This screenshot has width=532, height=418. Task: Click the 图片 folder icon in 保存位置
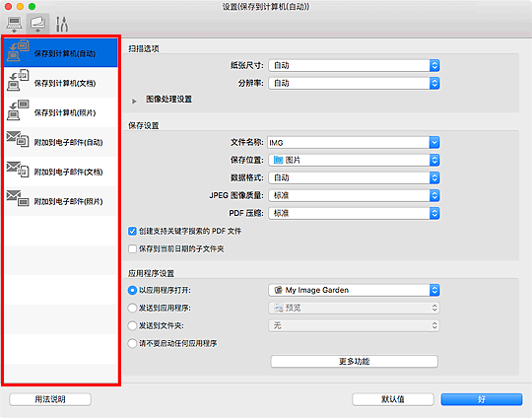pyautogui.click(x=278, y=160)
